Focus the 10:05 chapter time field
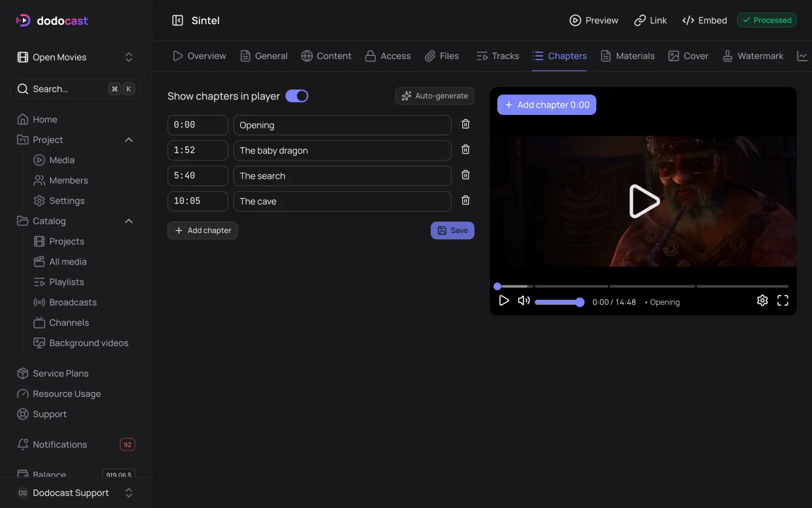 click(198, 201)
